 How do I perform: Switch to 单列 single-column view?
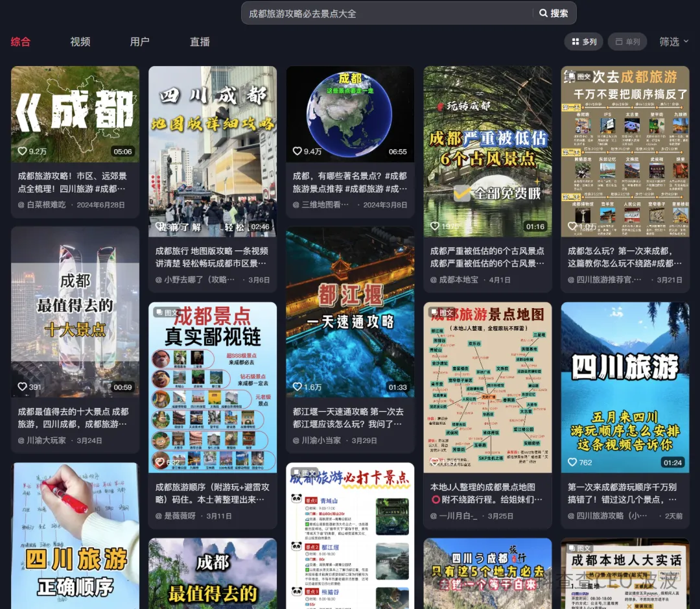(627, 42)
